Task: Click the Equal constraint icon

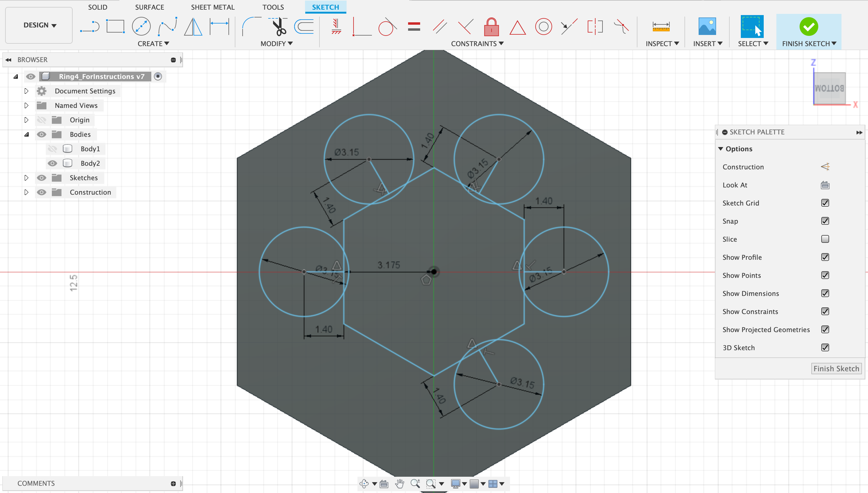Action: pos(414,27)
